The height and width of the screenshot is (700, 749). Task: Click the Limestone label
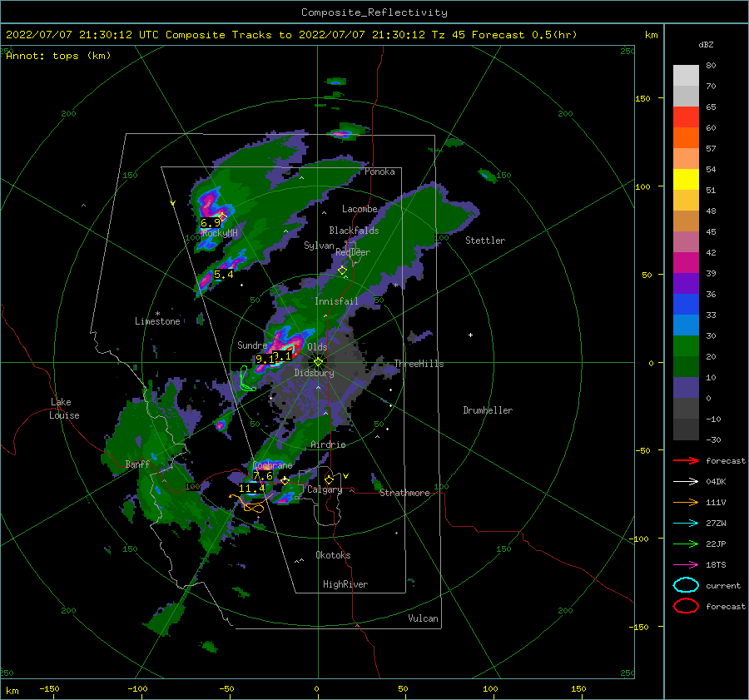(157, 321)
